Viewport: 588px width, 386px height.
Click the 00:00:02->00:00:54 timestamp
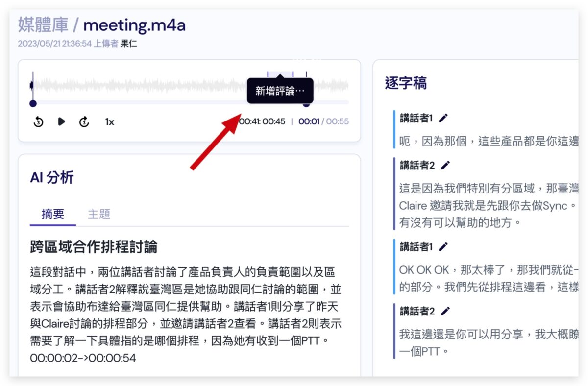(x=83, y=358)
